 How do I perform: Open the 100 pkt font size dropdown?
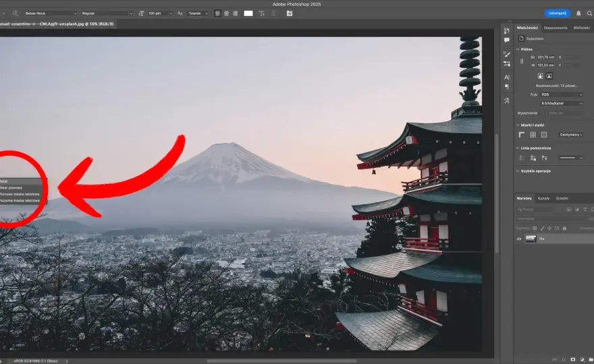pyautogui.click(x=160, y=13)
